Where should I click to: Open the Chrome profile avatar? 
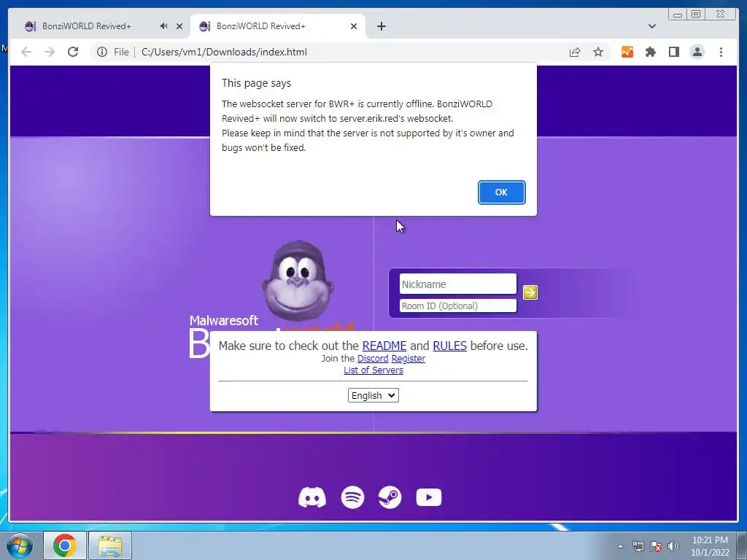[x=697, y=52]
